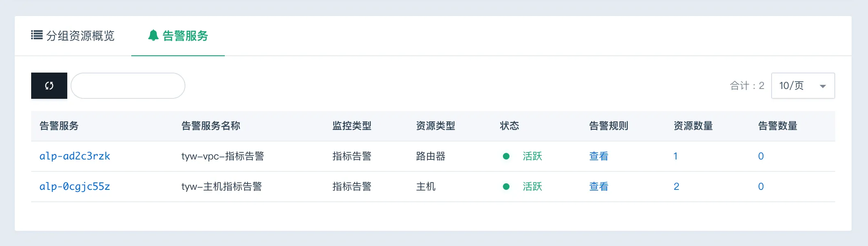Screen dimensions: 868x246
Task: Click the 状态 column header
Action: click(509, 126)
